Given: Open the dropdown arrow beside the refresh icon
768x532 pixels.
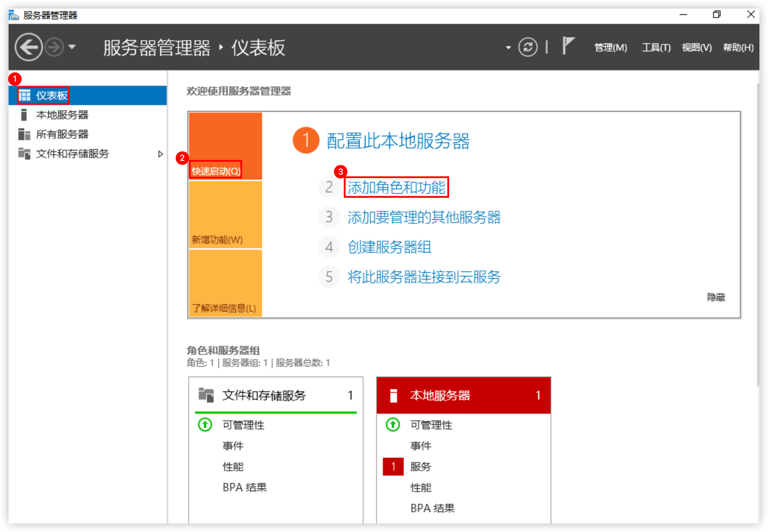Looking at the screenshot, I should click(508, 48).
